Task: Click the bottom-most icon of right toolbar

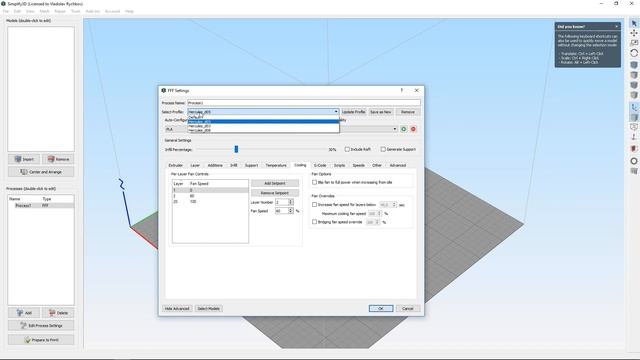Action: [x=634, y=171]
